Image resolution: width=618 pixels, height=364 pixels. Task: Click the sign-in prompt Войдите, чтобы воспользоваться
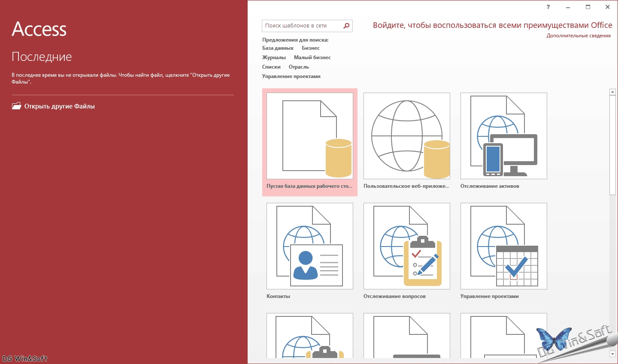(x=492, y=25)
